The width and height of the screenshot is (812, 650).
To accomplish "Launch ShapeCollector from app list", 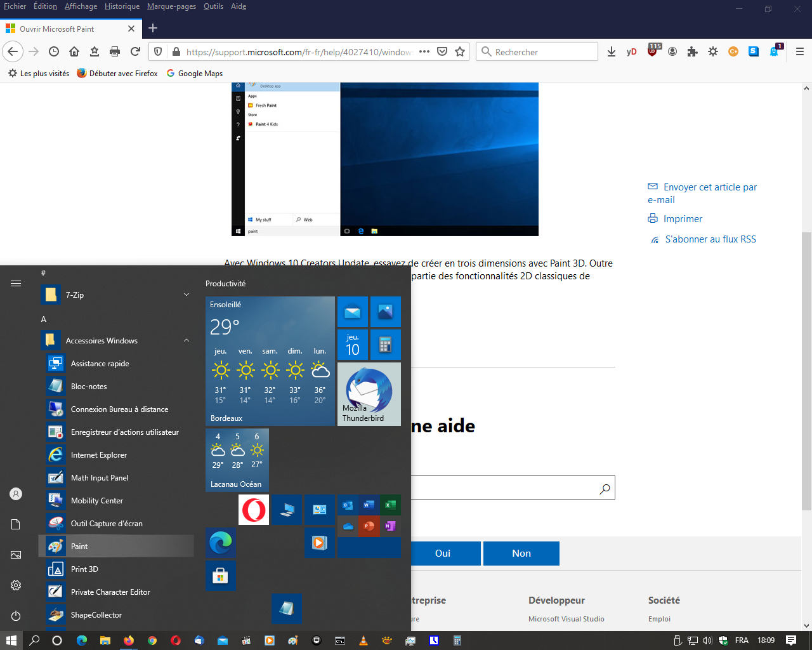I will point(116,615).
